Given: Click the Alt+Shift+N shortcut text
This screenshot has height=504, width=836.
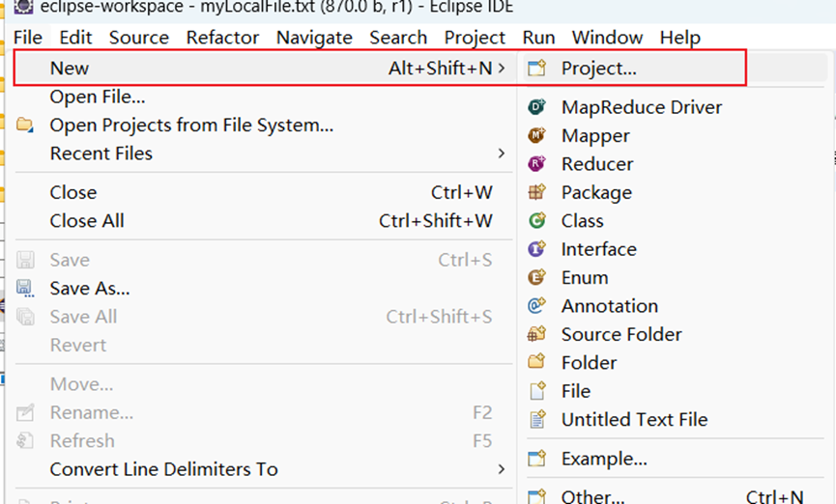Looking at the screenshot, I should tap(441, 69).
